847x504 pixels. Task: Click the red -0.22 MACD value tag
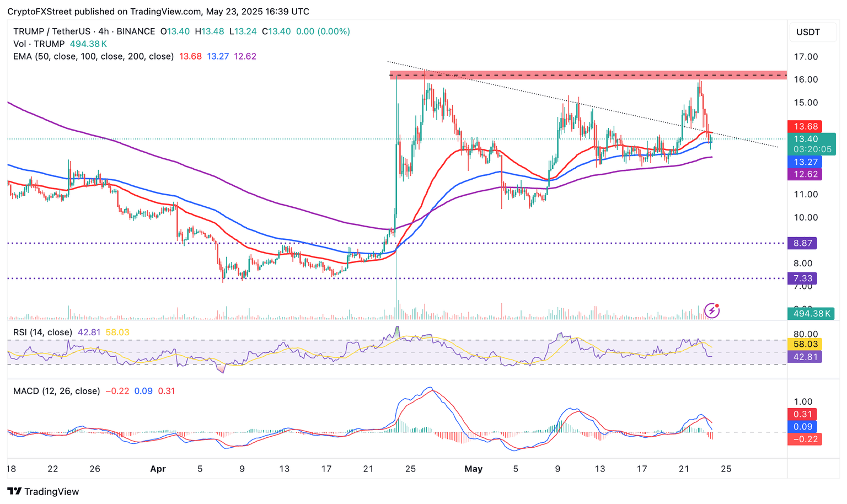coord(805,439)
